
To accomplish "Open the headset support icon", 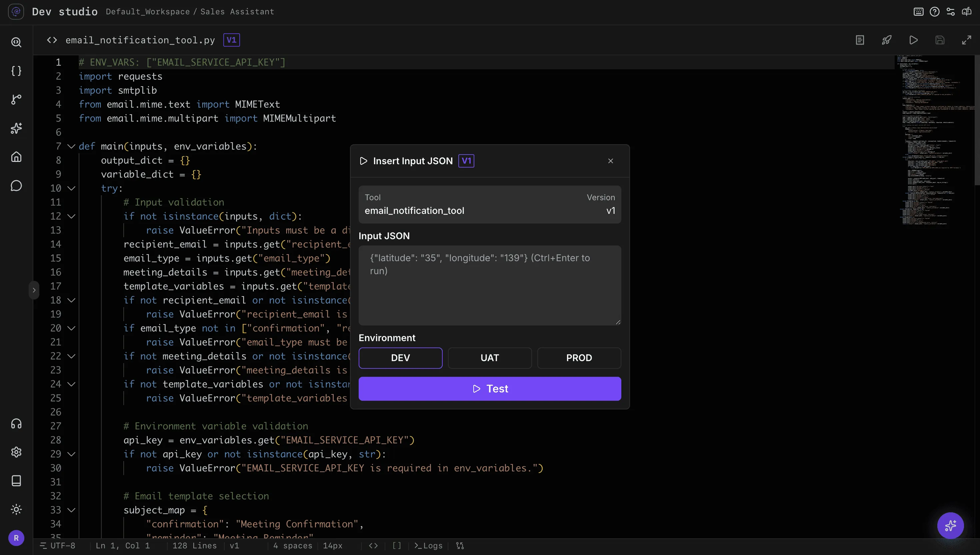I will click(16, 424).
